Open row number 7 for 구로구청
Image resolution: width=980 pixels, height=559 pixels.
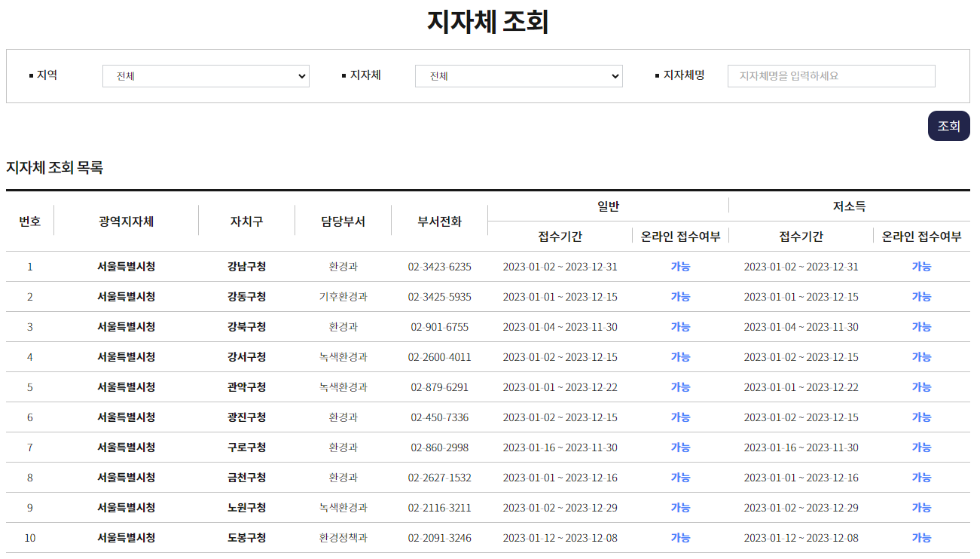pyautogui.click(x=30, y=447)
